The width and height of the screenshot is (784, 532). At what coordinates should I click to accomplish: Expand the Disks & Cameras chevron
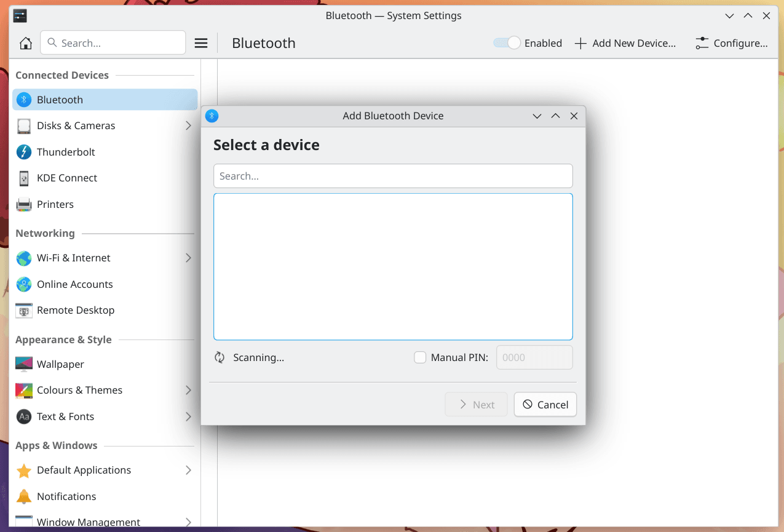[188, 125]
